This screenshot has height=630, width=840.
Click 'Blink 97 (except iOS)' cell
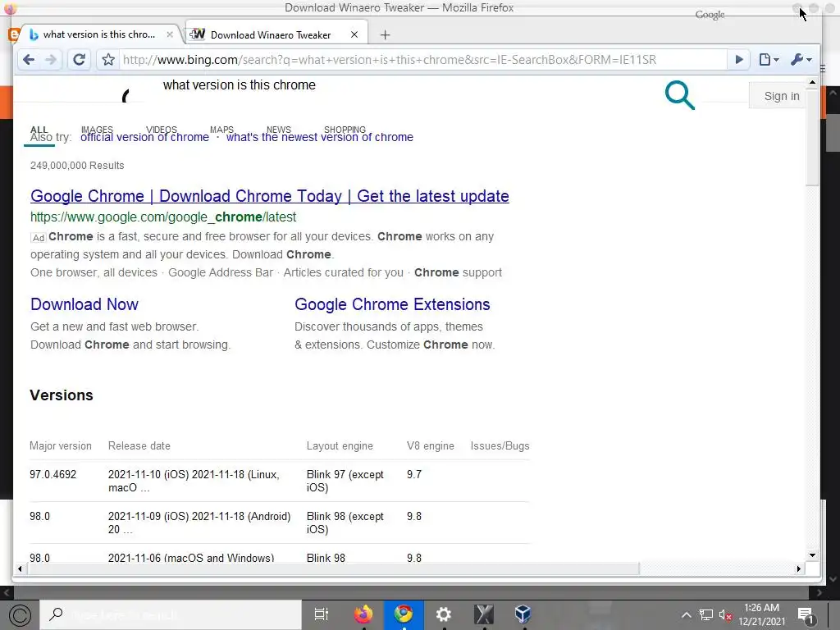click(345, 481)
